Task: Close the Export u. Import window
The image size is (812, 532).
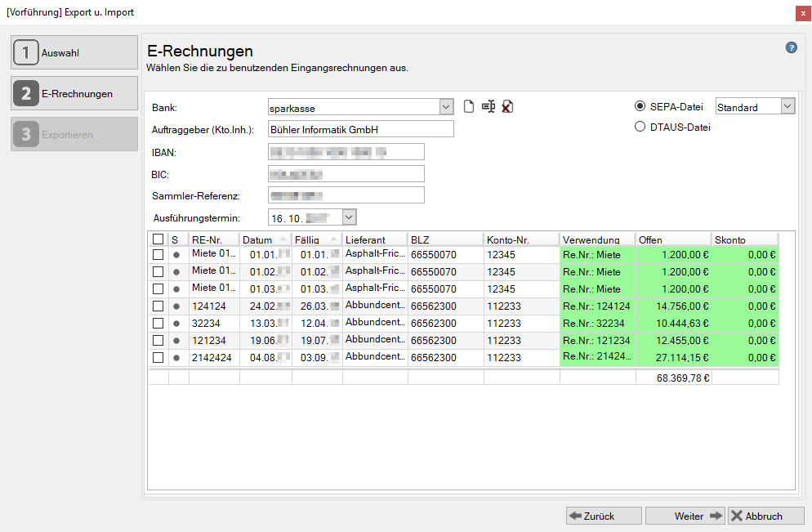Action: click(x=803, y=13)
